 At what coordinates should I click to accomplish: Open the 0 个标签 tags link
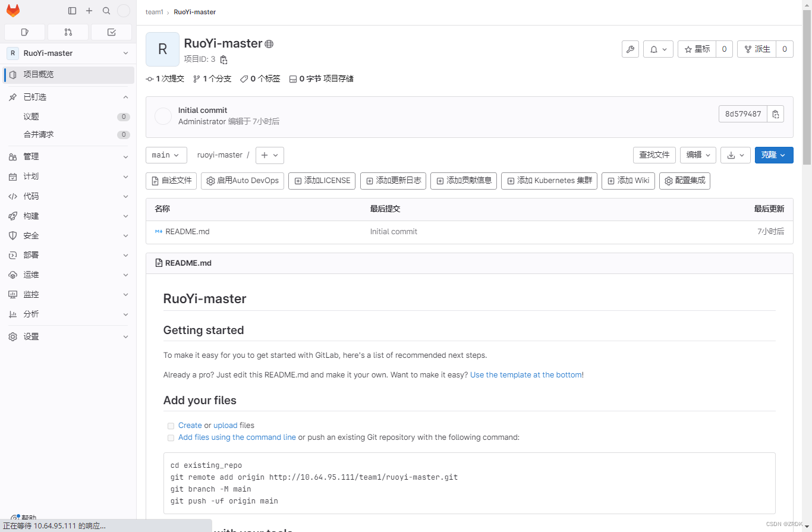[x=260, y=79]
